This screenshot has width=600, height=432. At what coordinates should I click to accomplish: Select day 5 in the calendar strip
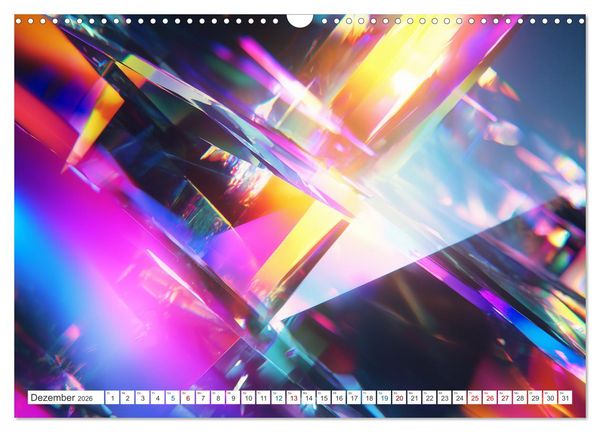(173, 398)
